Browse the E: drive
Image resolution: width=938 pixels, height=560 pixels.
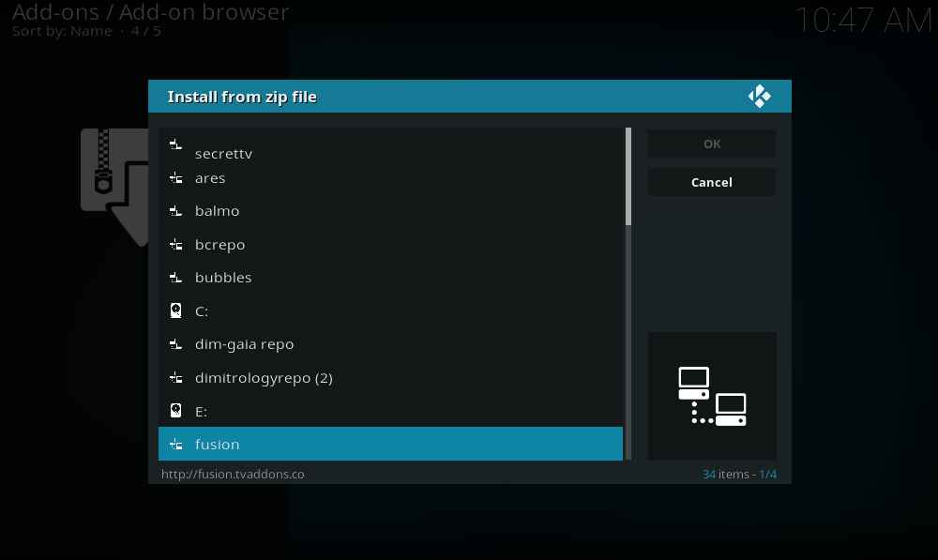[x=390, y=411]
